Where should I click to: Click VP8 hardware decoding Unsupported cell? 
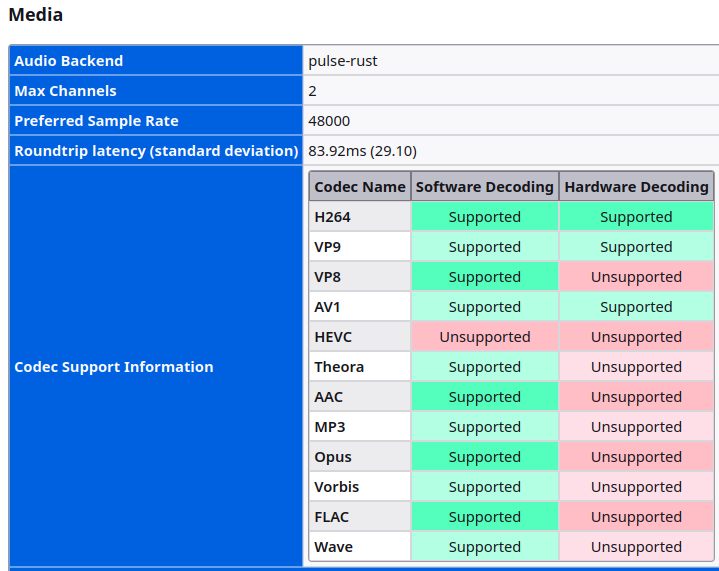[636, 277]
